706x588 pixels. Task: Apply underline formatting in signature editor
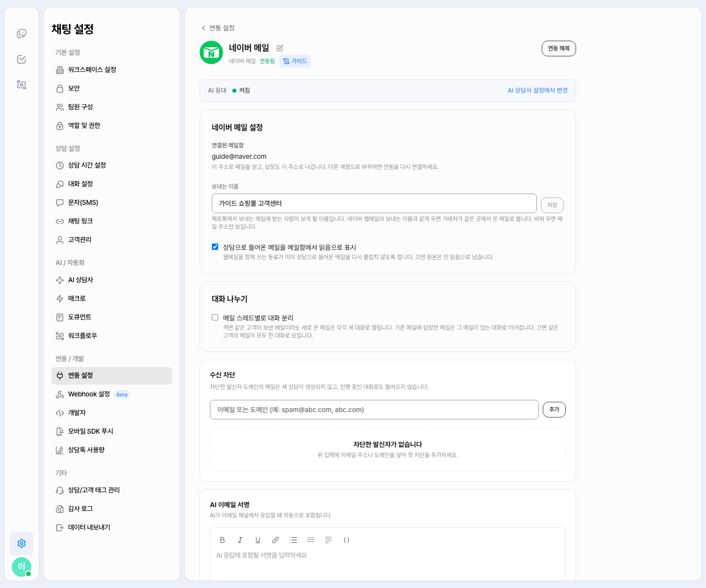click(x=258, y=540)
